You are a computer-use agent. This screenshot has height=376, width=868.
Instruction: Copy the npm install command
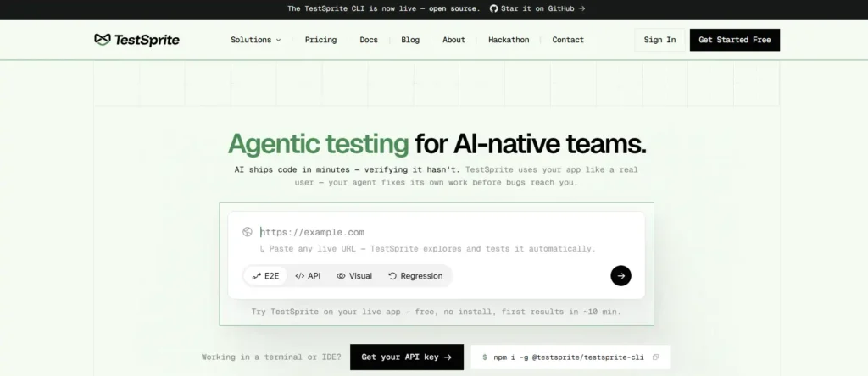tap(655, 357)
